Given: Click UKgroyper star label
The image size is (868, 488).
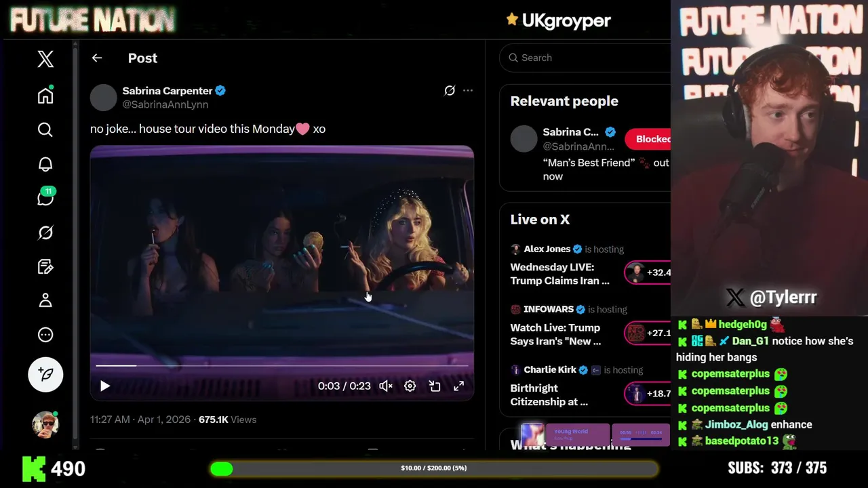Looking at the screenshot, I should point(559,20).
